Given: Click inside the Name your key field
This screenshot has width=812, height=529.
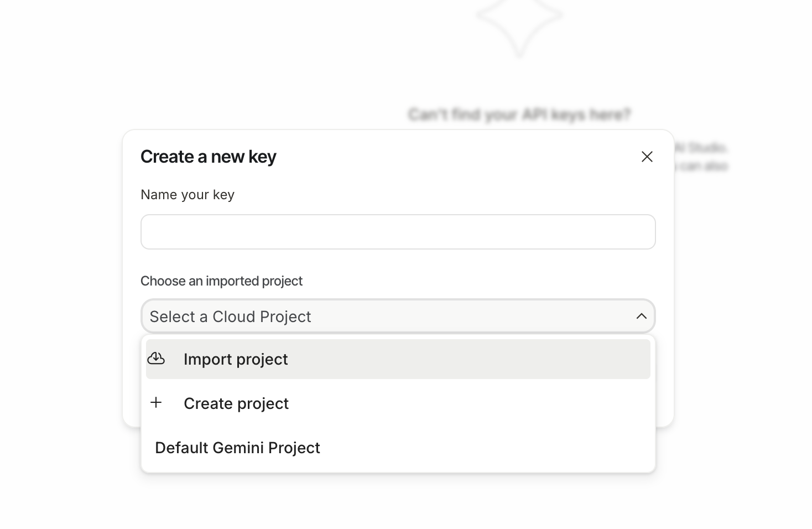Looking at the screenshot, I should pyautogui.click(x=397, y=231).
